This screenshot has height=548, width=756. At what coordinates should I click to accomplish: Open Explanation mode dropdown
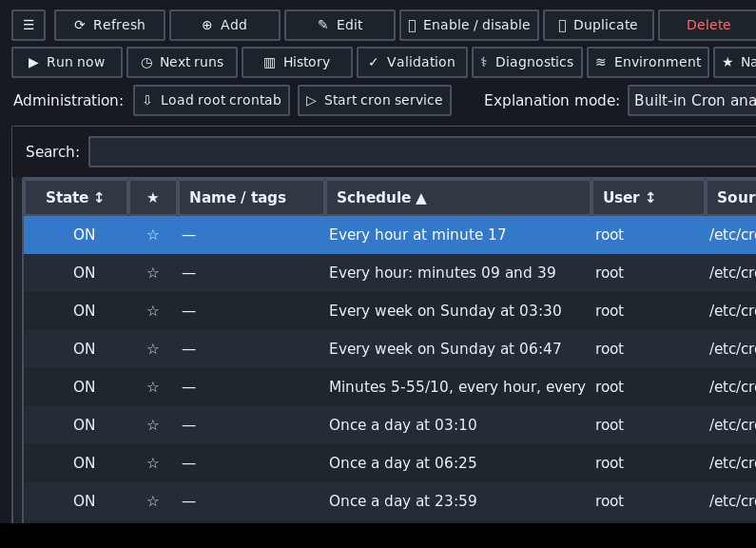(692, 100)
